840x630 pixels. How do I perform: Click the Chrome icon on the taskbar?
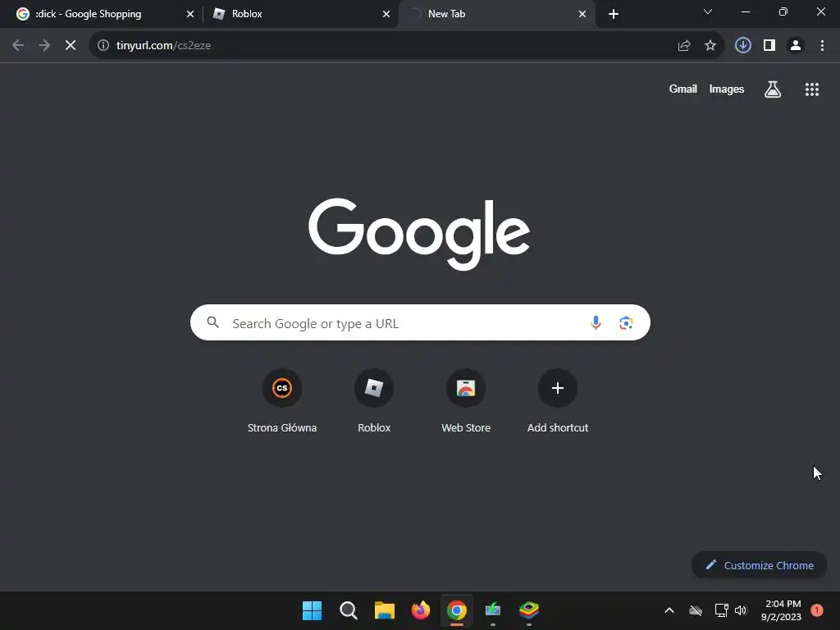pos(456,610)
